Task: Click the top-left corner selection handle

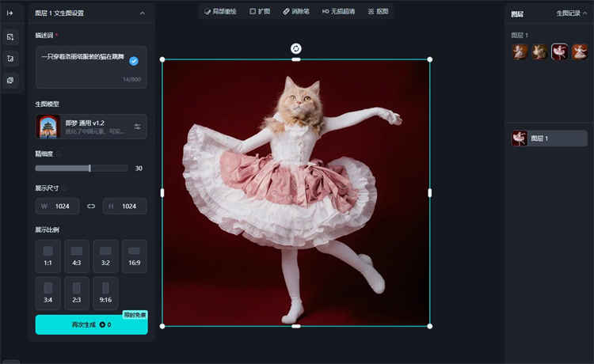Action: pyautogui.click(x=162, y=59)
